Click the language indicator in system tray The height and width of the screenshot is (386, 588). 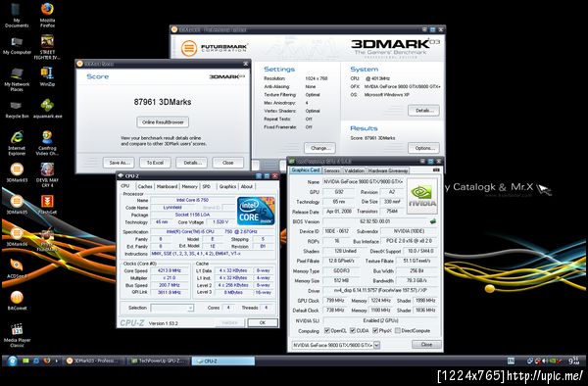point(511,361)
